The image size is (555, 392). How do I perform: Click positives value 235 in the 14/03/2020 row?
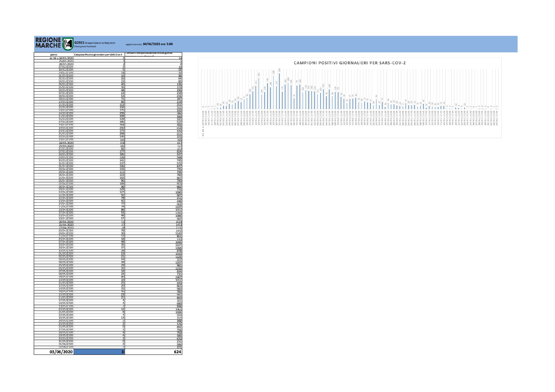[122, 113]
